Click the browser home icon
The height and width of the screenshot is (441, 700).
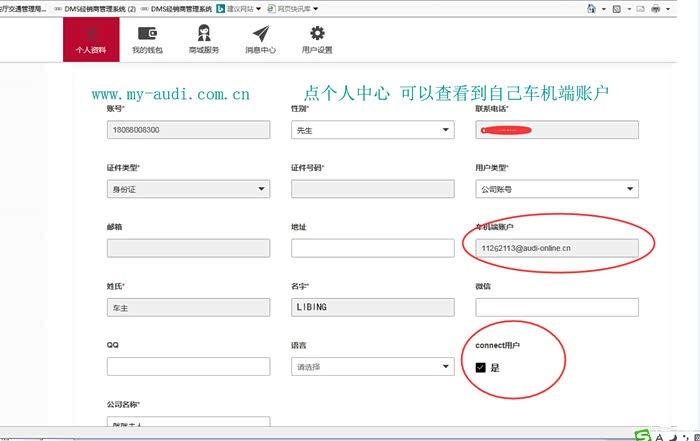(x=592, y=8)
